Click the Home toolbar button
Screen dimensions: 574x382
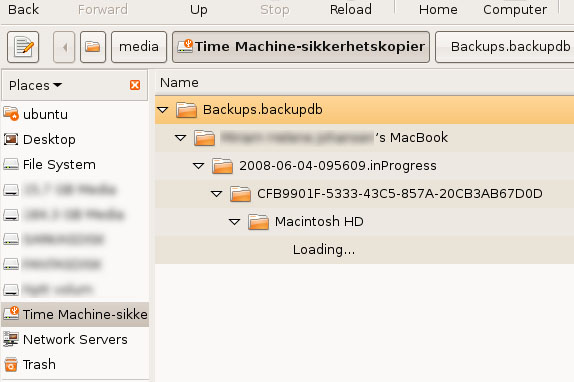pyautogui.click(x=438, y=10)
